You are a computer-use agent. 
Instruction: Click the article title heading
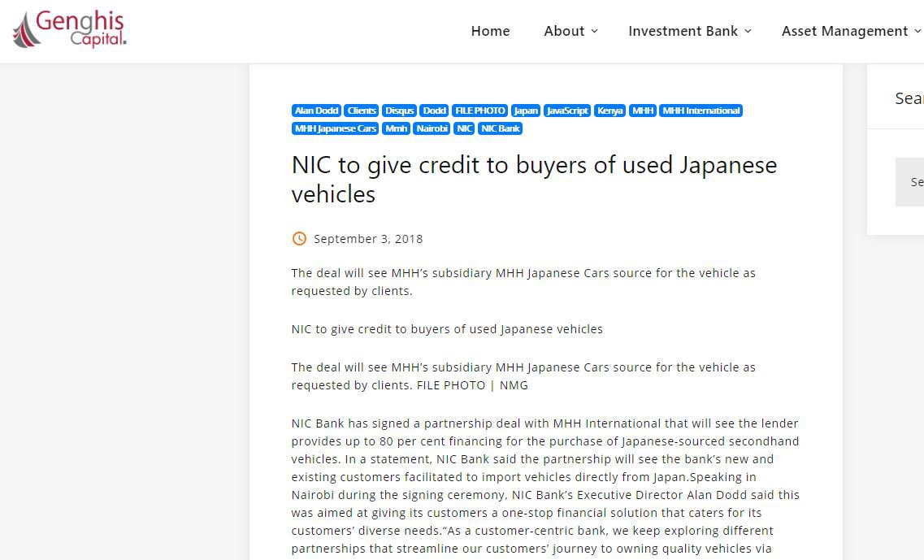[x=534, y=179]
